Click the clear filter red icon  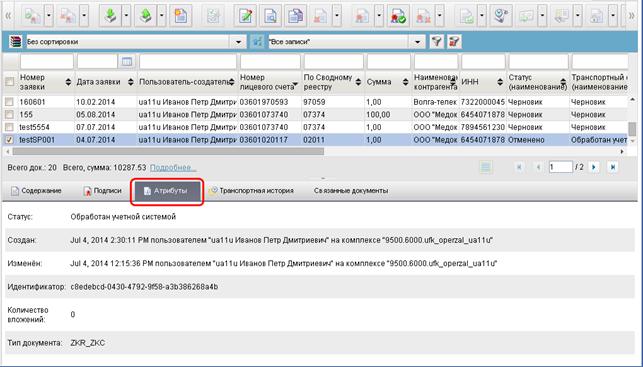[x=454, y=41]
